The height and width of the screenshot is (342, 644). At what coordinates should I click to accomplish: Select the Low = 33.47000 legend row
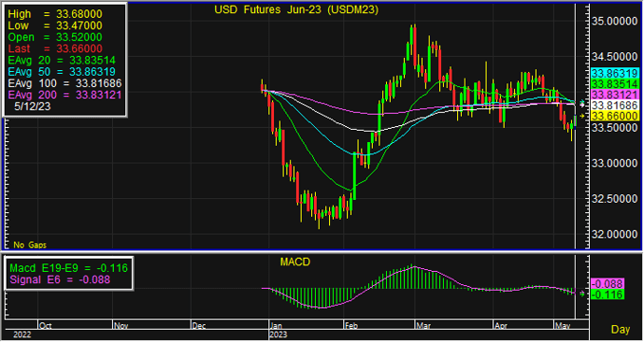pyautogui.click(x=55, y=26)
